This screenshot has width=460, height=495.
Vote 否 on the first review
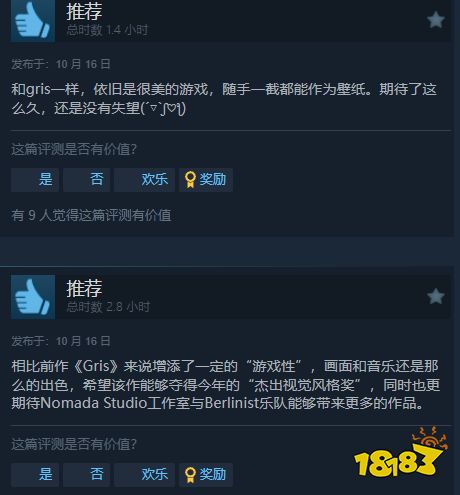coord(87,180)
